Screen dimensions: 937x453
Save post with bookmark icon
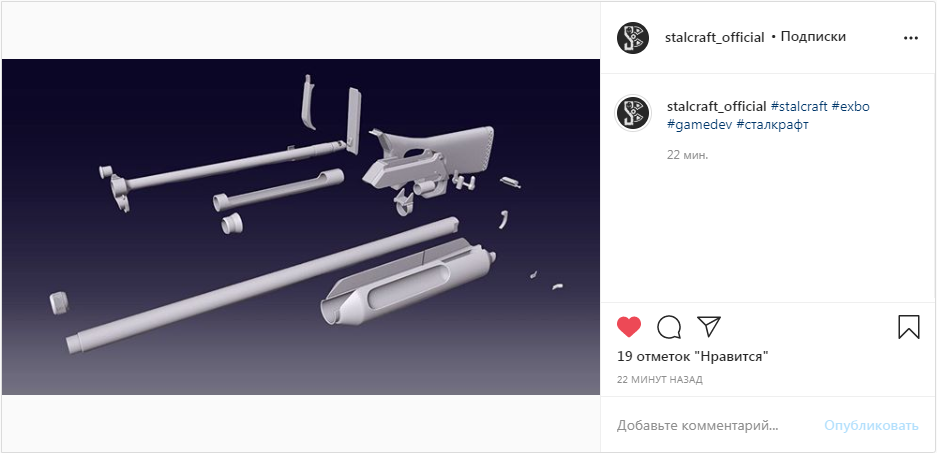click(x=909, y=327)
